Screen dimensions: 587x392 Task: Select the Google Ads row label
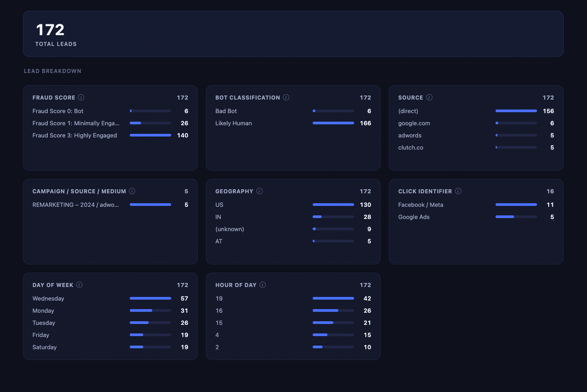click(x=414, y=217)
